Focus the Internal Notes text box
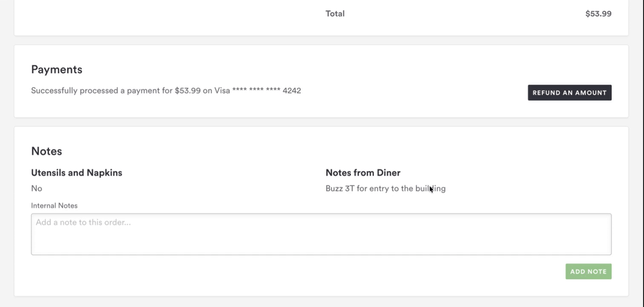Screen dimensions: 644x307 (321, 234)
